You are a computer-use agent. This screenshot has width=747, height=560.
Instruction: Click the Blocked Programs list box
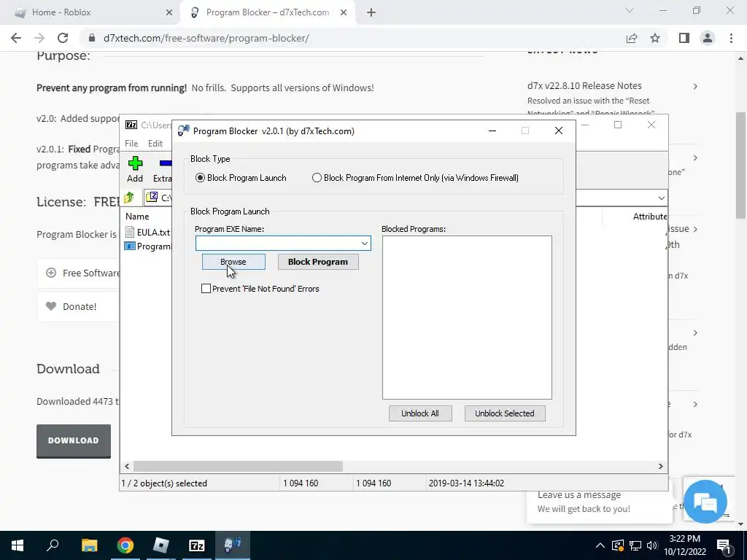coord(467,317)
